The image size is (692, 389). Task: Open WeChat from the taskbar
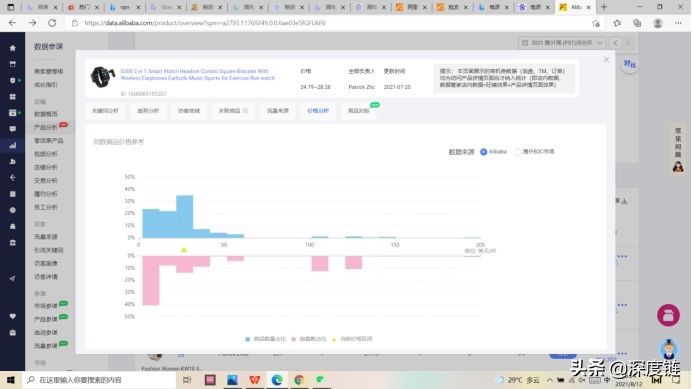coord(321,380)
